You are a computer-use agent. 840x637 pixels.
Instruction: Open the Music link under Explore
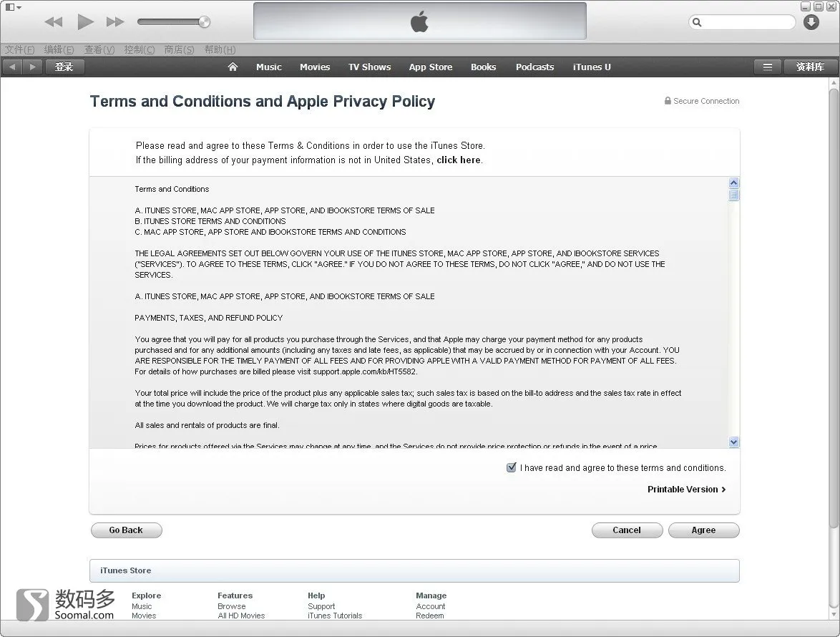coord(142,606)
